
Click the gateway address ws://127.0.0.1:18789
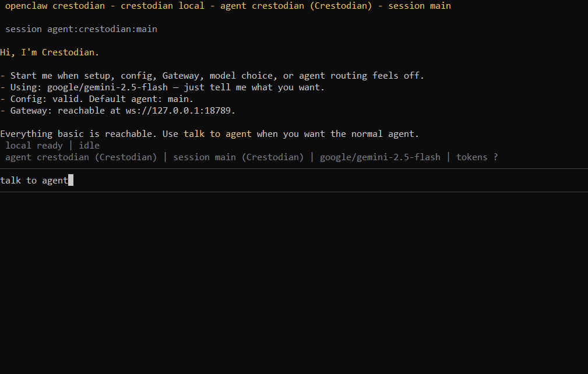click(x=181, y=111)
